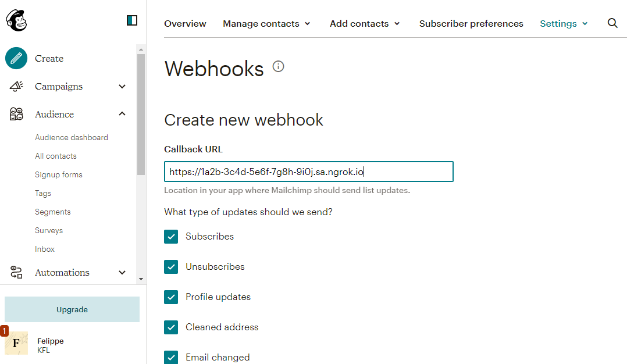
Task: Open Audience dashboard in sidebar
Action: 72,137
